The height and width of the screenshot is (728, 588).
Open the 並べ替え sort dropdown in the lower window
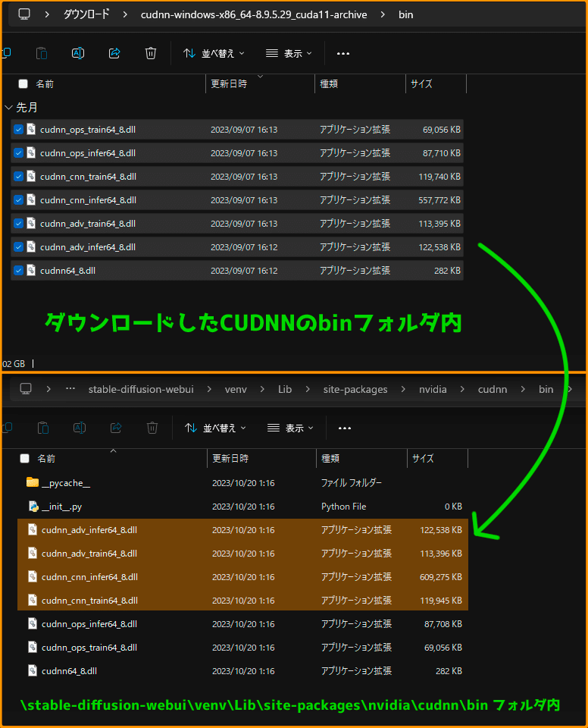tap(215, 428)
